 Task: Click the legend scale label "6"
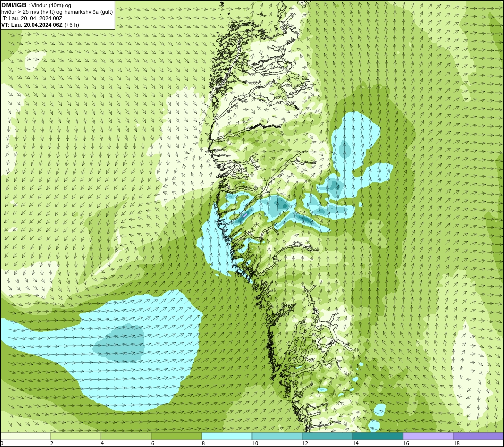pos(153,444)
